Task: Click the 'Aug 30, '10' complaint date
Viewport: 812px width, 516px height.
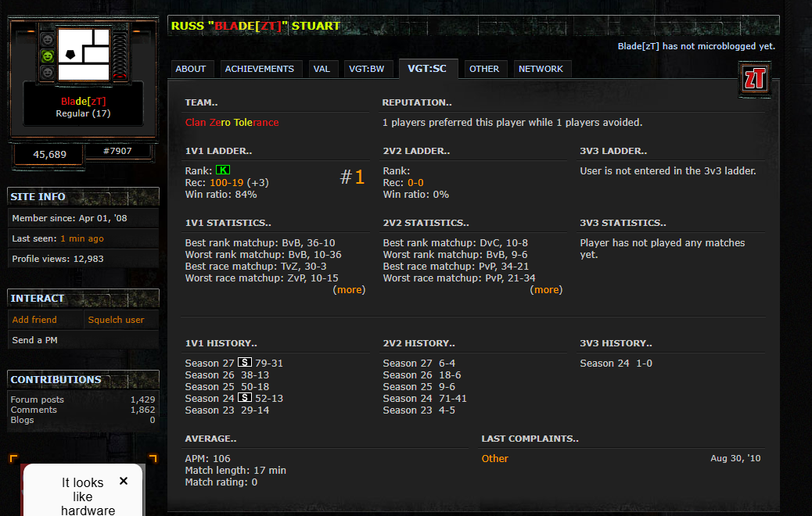Action: click(x=735, y=459)
